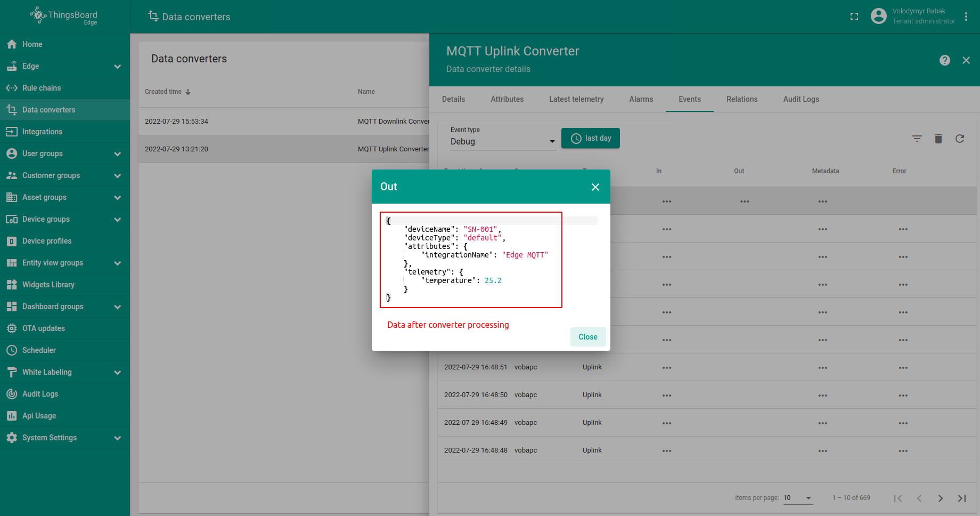Click the ThingsBoard Edge logo
Viewport: 980px width, 516px height.
pyautogui.click(x=64, y=16)
